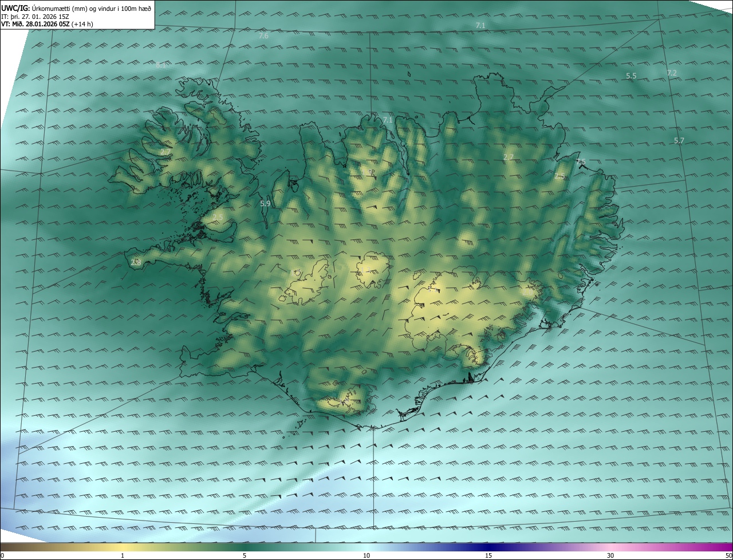The width and height of the screenshot is (733, 560).
Task: Click the 5.9 value label on the map
Action: click(265, 203)
